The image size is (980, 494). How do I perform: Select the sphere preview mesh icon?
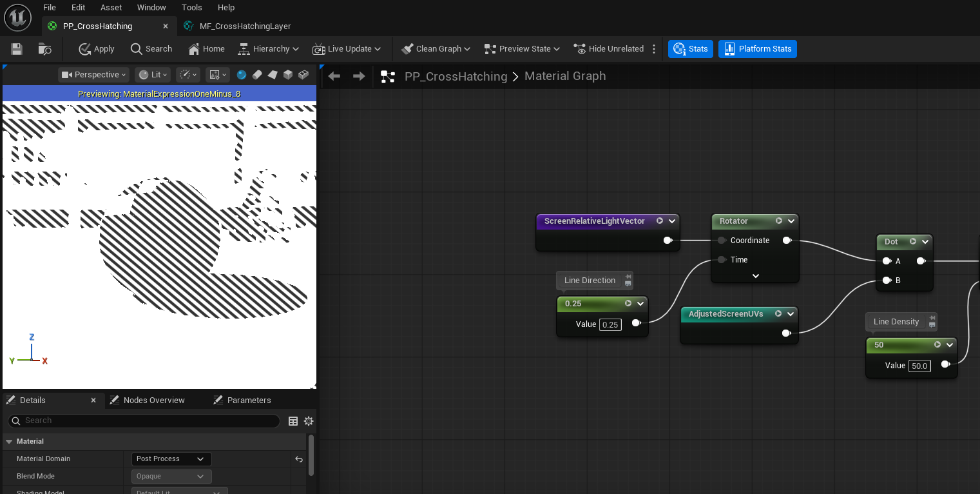[x=242, y=75]
